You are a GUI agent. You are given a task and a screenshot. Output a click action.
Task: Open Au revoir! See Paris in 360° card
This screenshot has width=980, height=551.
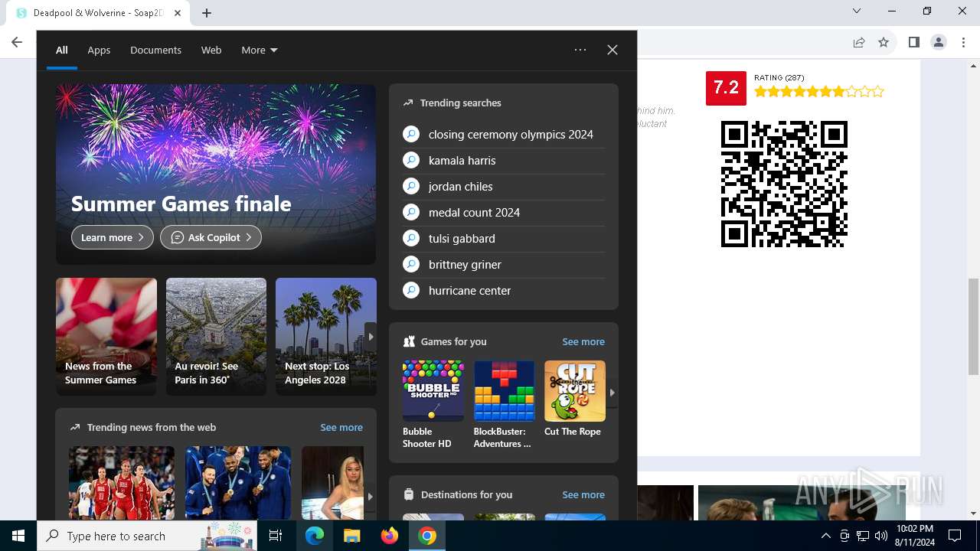[x=216, y=337]
